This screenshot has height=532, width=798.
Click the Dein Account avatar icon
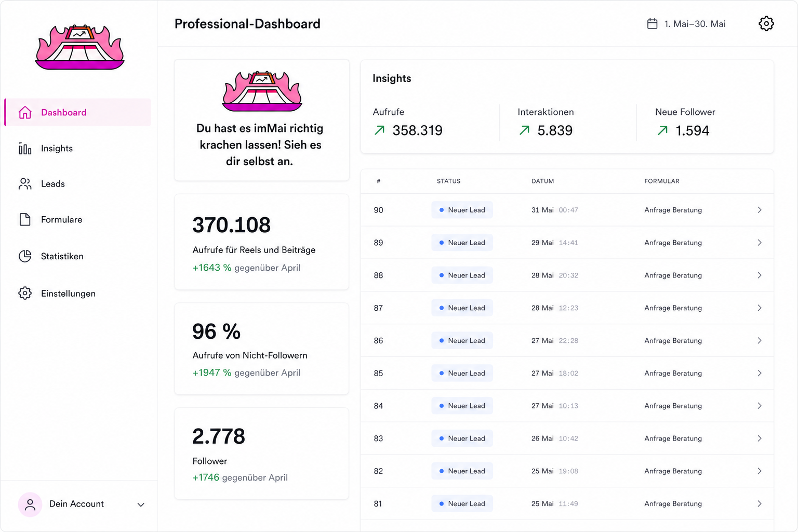pyautogui.click(x=30, y=504)
